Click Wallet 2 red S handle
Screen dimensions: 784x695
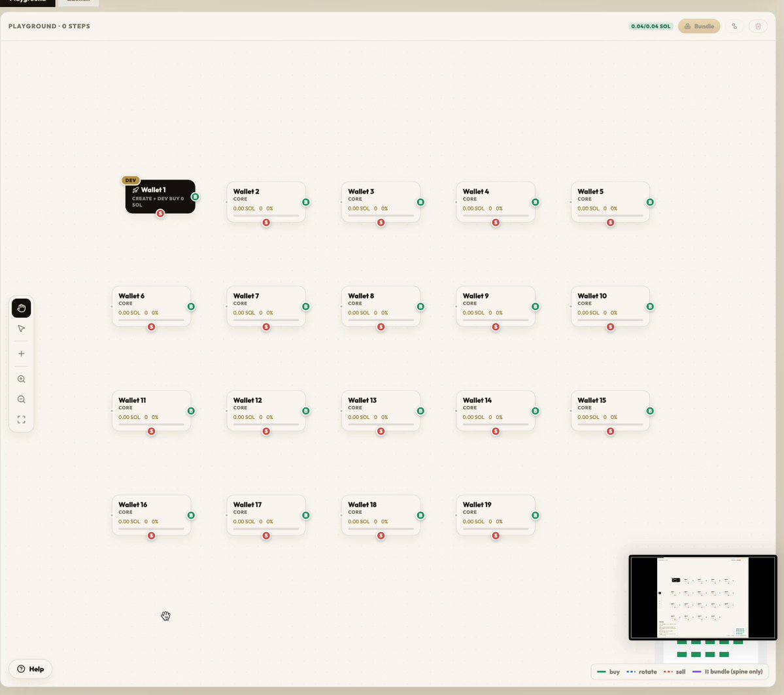click(266, 222)
